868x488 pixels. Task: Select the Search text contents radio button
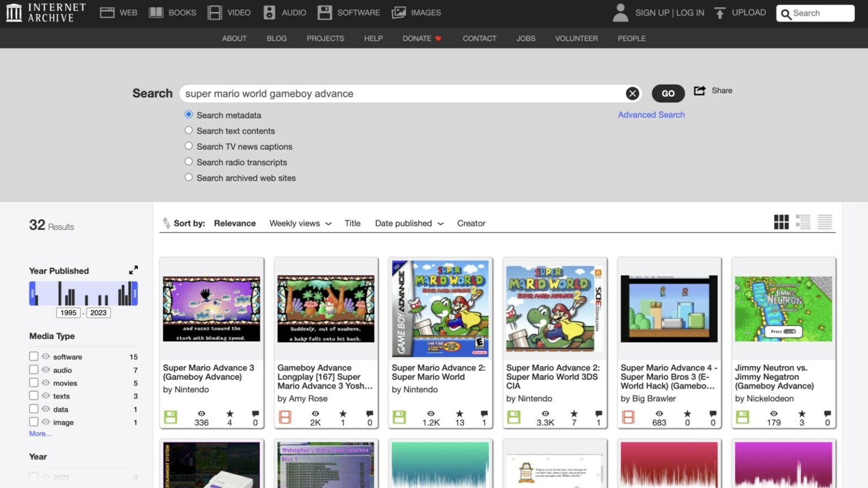(188, 130)
